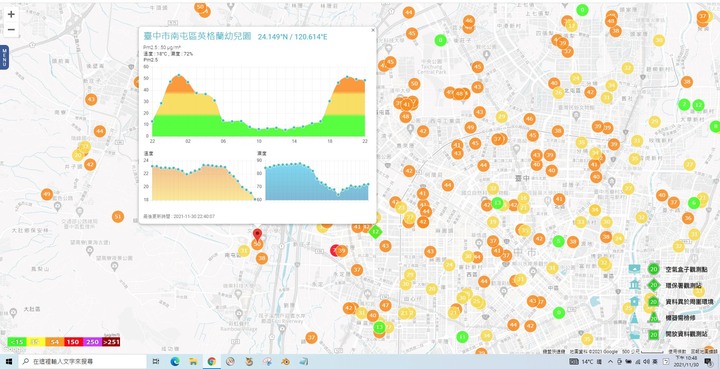Click the yellow 35 legend swatch
720x369 pixels.
35,342
